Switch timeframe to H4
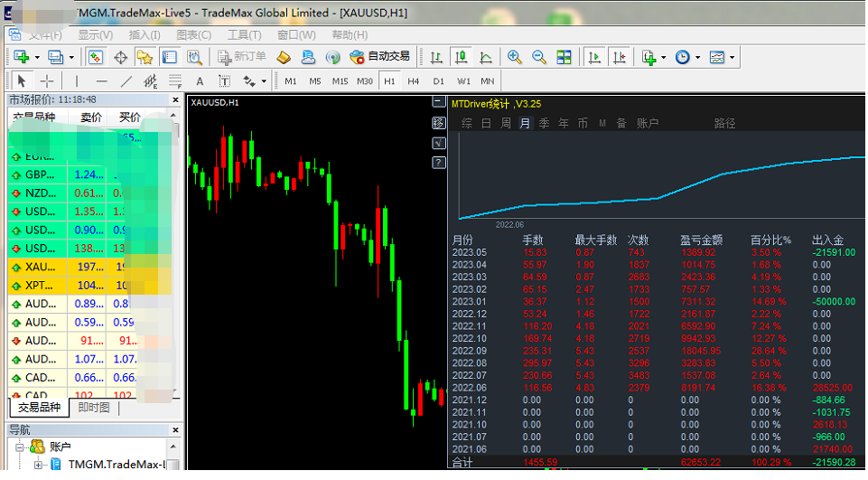868x480 pixels. [x=414, y=81]
